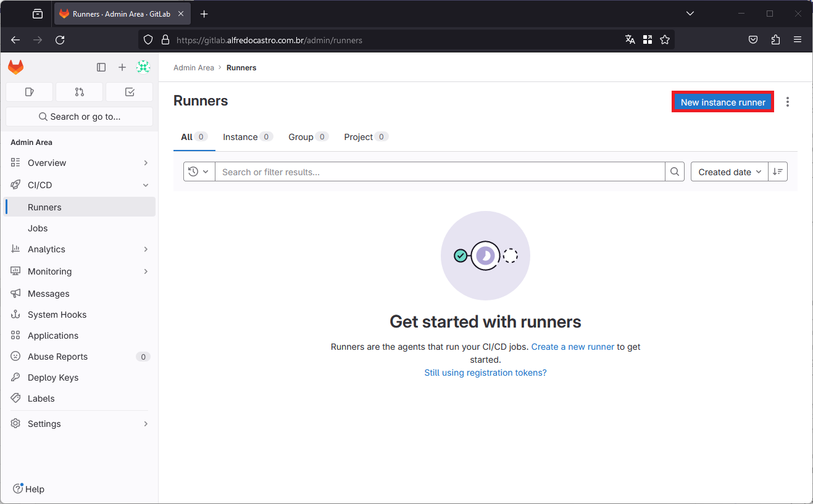This screenshot has height=504, width=813.
Task: Open Abuse Reports in the sidebar
Action: [x=80, y=357]
